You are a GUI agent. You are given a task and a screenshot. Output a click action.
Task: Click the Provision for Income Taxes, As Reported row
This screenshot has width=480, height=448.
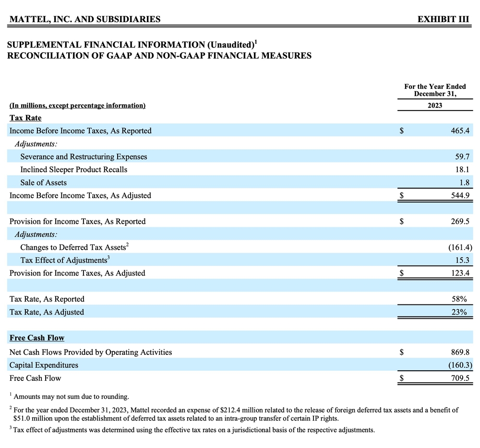pos(77,221)
